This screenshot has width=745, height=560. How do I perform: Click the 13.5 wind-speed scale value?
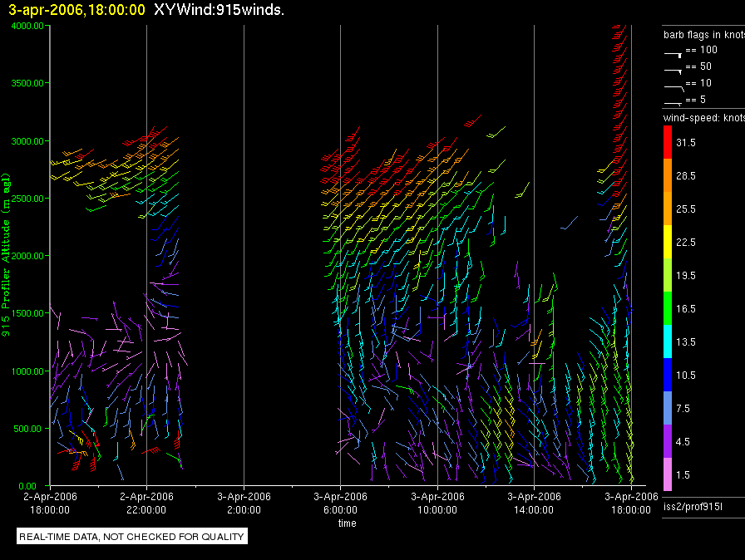coord(686,341)
